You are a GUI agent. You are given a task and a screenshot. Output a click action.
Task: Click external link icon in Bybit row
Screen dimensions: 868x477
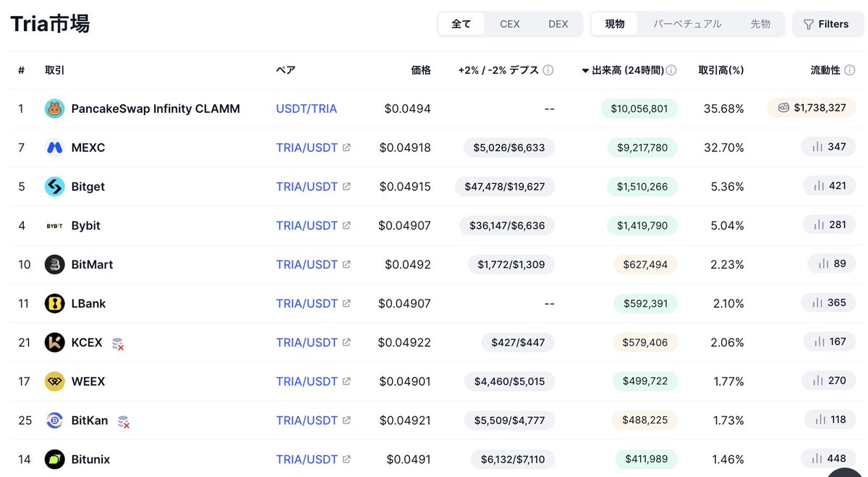(346, 226)
